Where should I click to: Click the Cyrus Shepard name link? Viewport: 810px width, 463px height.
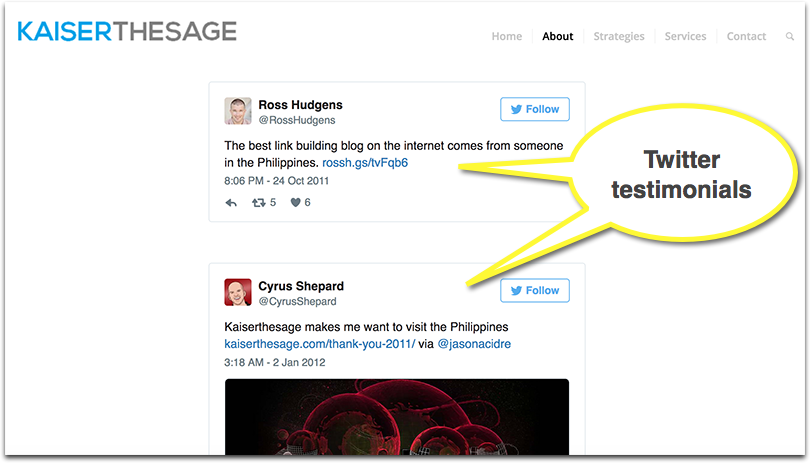pyautogui.click(x=301, y=286)
